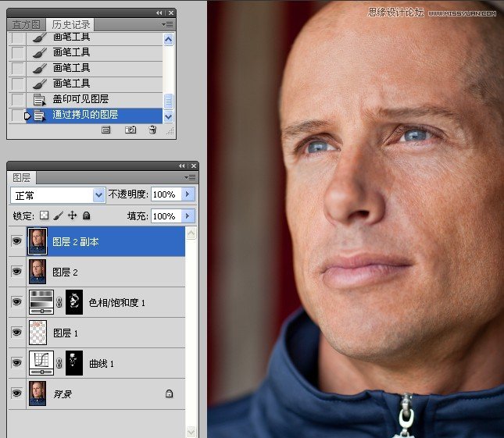Toggle visibility of 图层 1 layer
This screenshot has width=504, height=438.
click(16, 332)
